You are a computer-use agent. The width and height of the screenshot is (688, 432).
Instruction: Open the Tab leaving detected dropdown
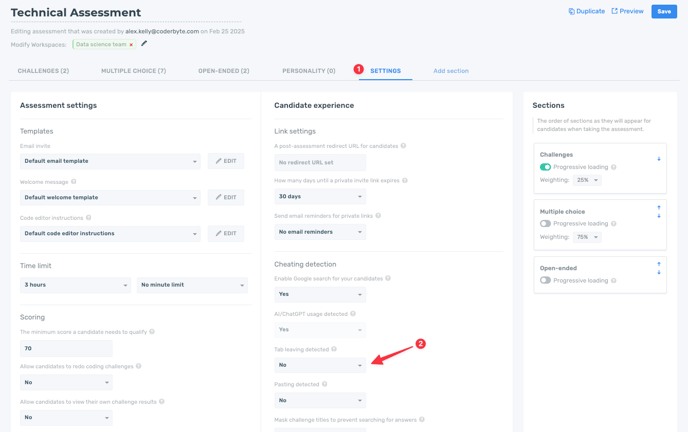coord(320,365)
